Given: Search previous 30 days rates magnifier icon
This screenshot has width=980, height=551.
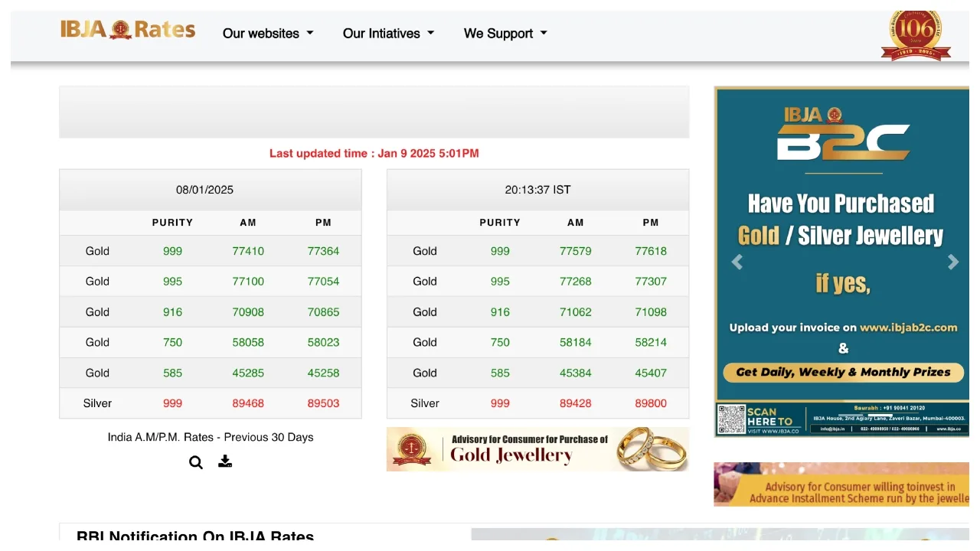Looking at the screenshot, I should pyautogui.click(x=196, y=462).
